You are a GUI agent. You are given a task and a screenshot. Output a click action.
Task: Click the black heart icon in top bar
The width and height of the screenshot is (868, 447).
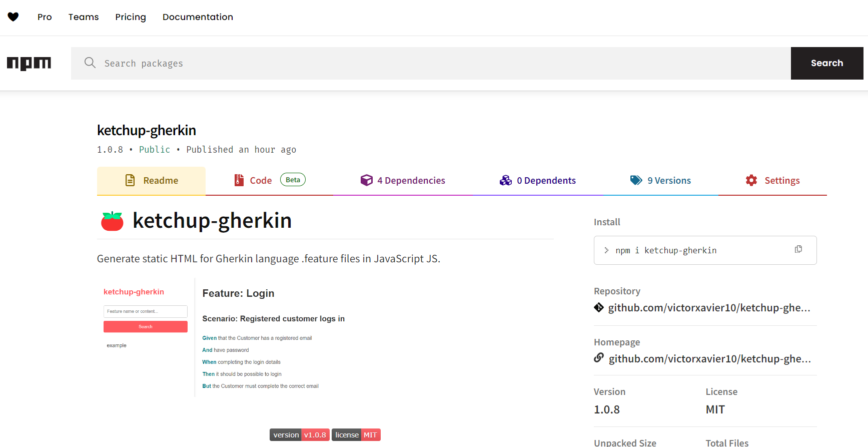pyautogui.click(x=14, y=17)
